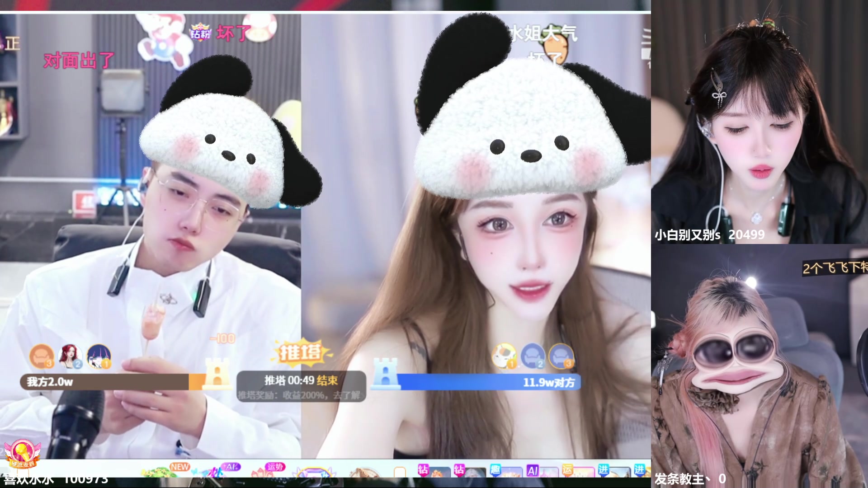
Task: Select the purple-haired rank 1 contributor avatar
Action: pos(99,356)
